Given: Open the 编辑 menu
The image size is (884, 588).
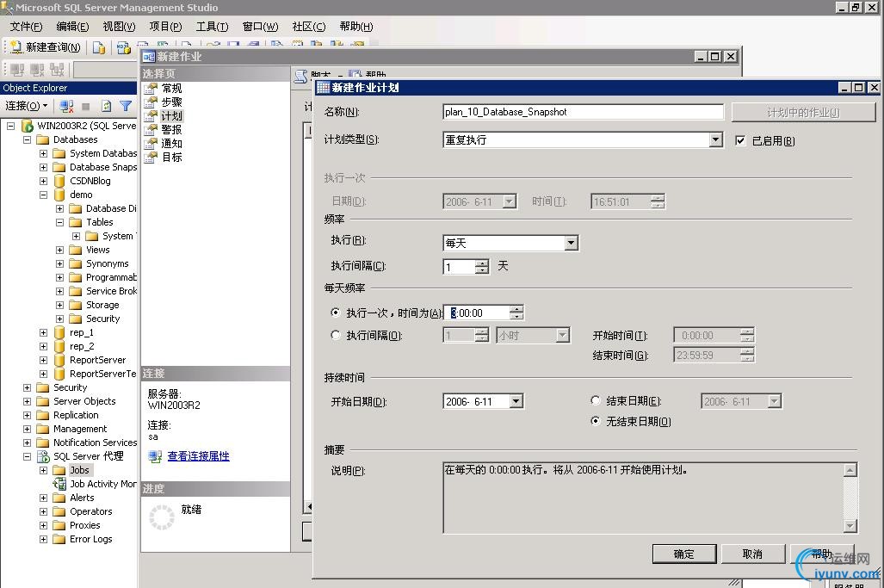Looking at the screenshot, I should 72,27.
